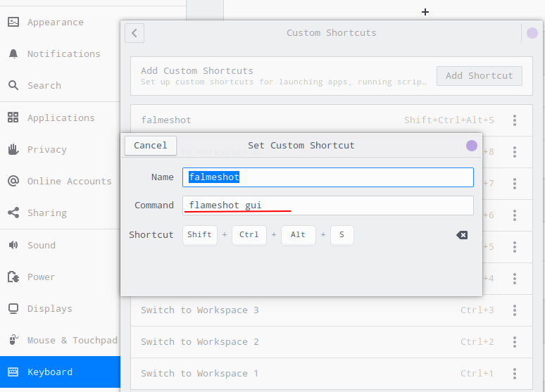Go back using the Custom Shortcuts back arrow
This screenshot has width=545, height=392.
point(134,33)
